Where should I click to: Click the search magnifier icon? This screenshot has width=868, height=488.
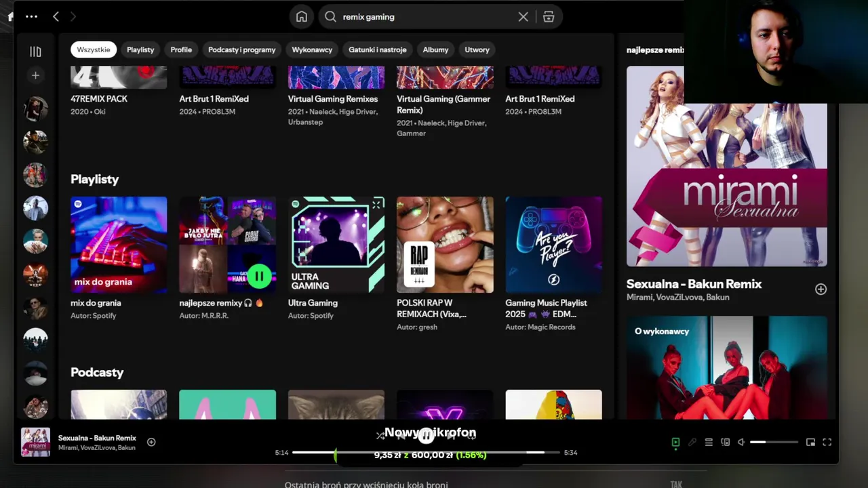331,17
